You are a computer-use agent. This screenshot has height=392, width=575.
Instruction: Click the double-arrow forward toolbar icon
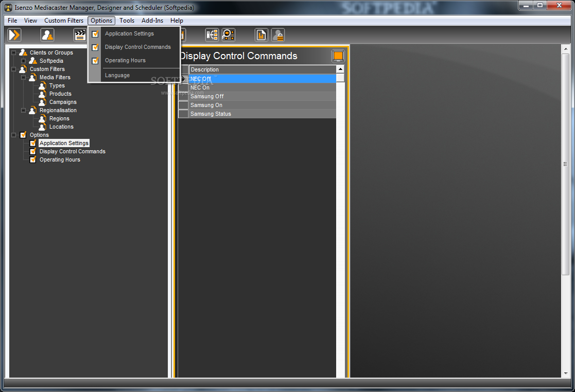pos(14,35)
